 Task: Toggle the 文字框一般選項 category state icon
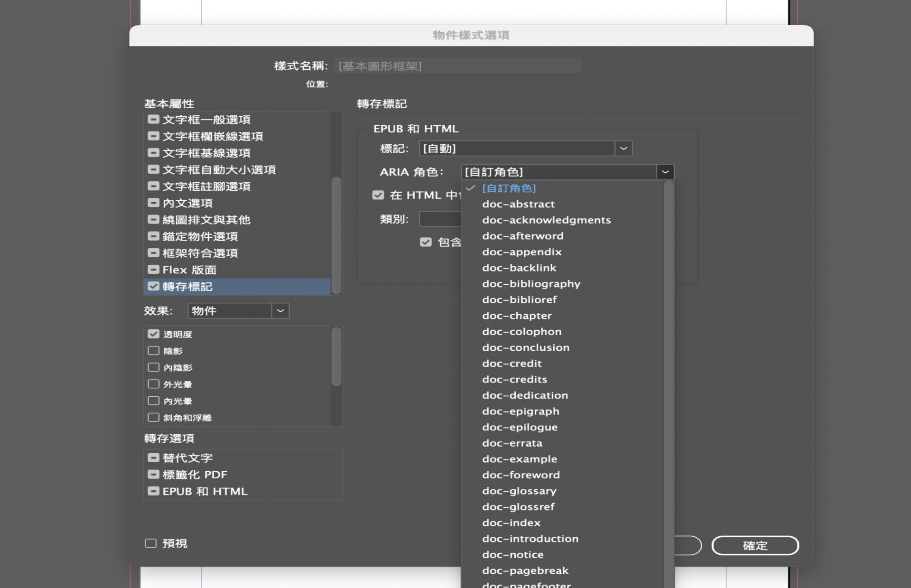pyautogui.click(x=153, y=120)
